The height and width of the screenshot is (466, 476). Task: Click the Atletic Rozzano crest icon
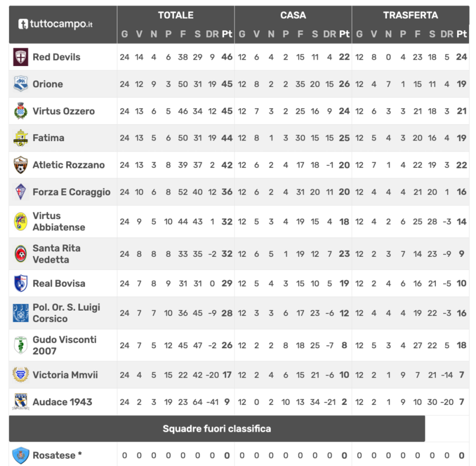pos(21,165)
